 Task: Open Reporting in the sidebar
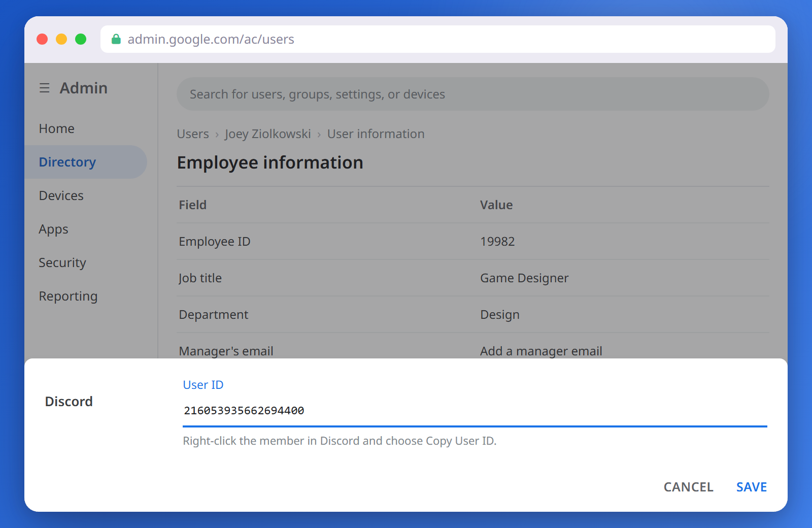tap(68, 296)
